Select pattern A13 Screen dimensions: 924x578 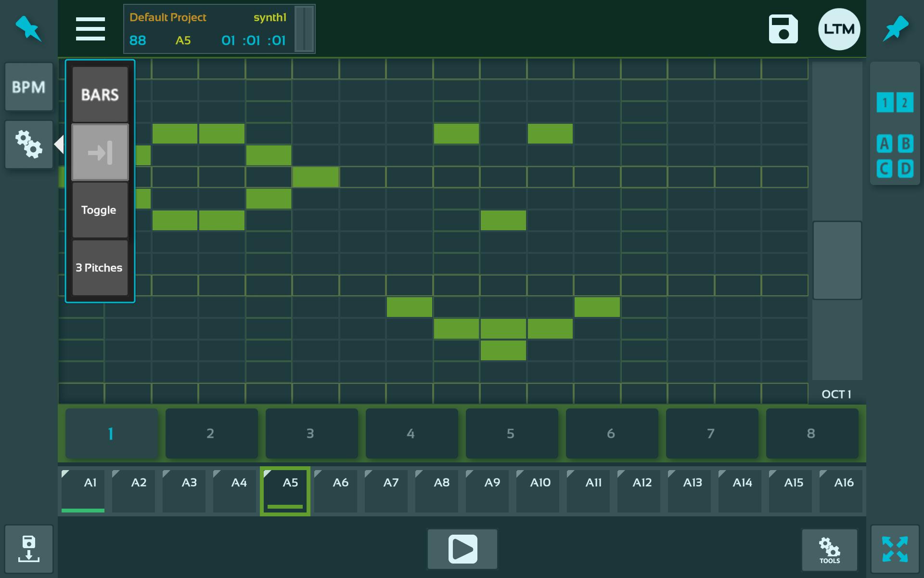pyautogui.click(x=689, y=491)
